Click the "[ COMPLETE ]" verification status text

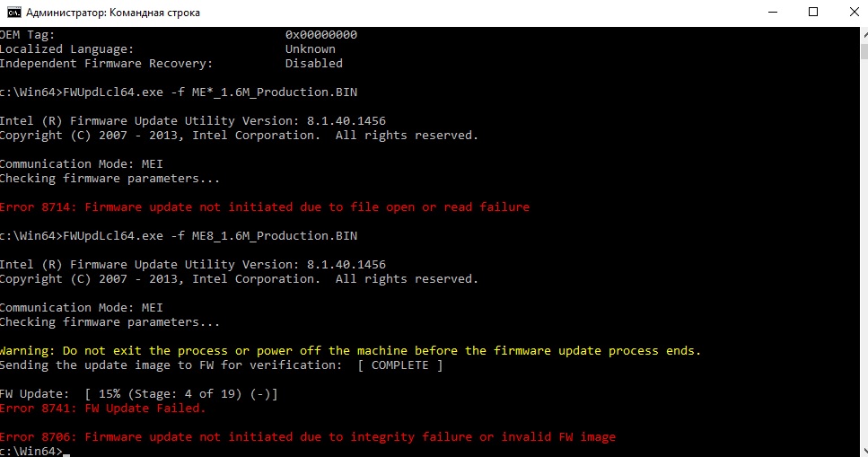(399, 365)
